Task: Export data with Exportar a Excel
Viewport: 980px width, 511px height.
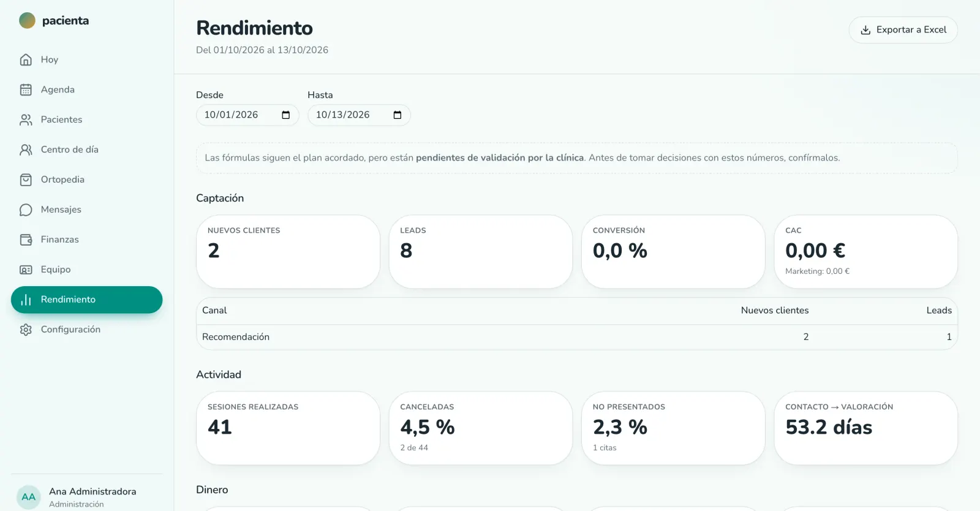Action: point(903,30)
